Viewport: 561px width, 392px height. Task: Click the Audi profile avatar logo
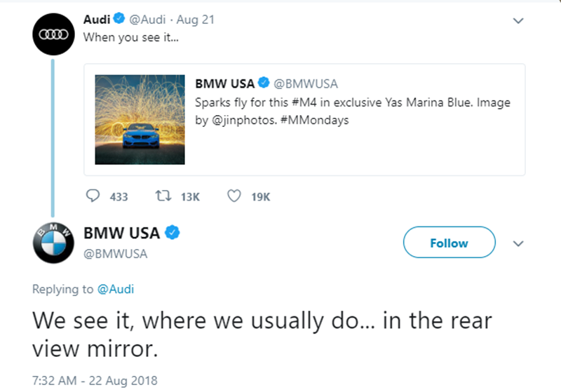coord(53,33)
